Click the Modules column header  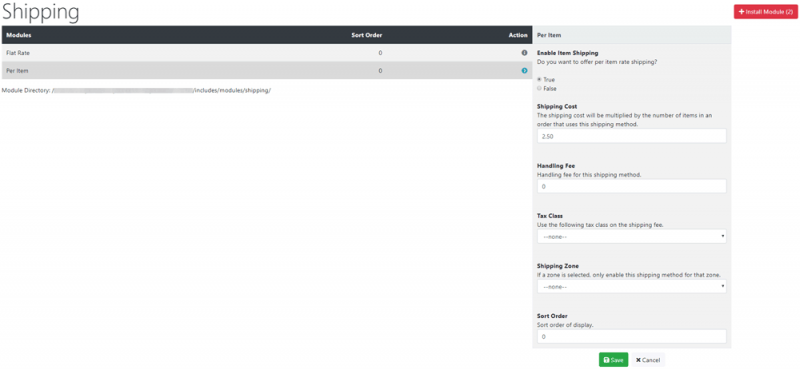19,35
